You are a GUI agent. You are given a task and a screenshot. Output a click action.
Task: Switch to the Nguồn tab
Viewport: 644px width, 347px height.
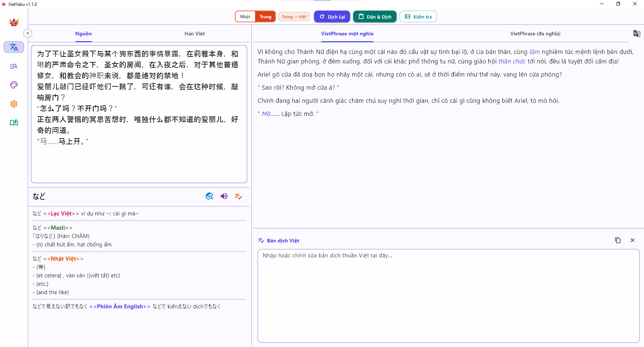[x=83, y=34]
